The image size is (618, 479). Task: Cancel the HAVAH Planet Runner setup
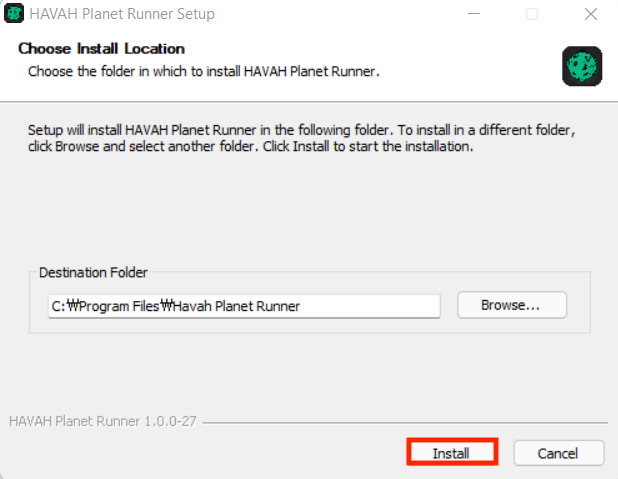pos(558,453)
